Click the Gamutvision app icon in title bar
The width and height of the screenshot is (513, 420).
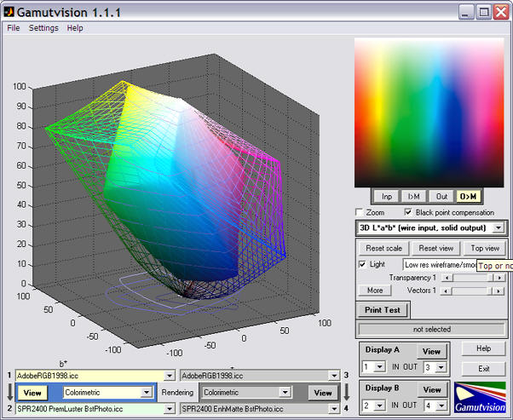point(9,12)
